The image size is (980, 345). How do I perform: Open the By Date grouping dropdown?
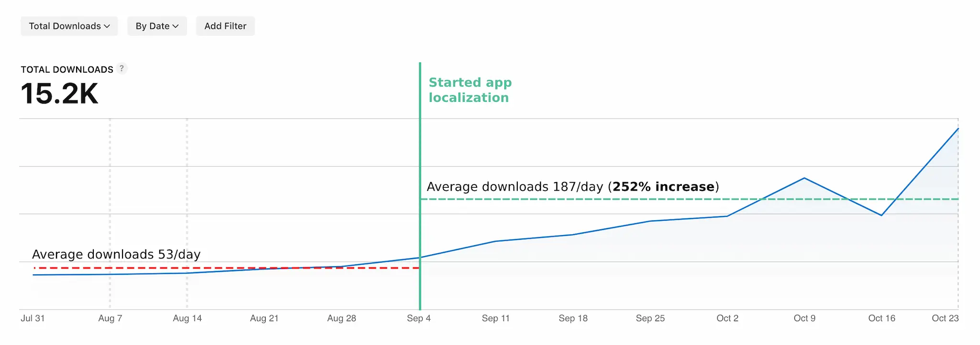tap(157, 26)
